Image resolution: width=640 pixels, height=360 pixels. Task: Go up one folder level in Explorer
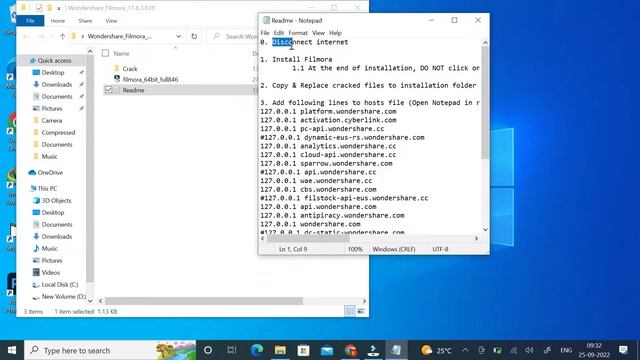tap(62, 36)
